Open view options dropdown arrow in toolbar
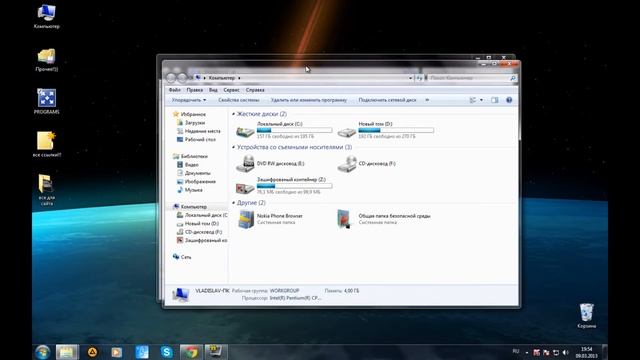This screenshot has height=360, width=640. coord(481,100)
